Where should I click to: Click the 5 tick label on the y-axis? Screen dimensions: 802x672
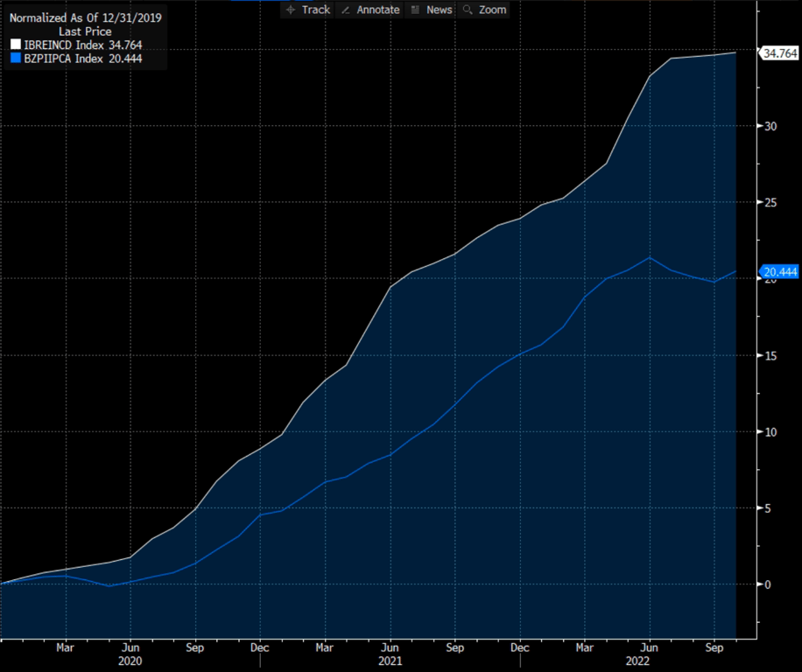tap(767, 508)
